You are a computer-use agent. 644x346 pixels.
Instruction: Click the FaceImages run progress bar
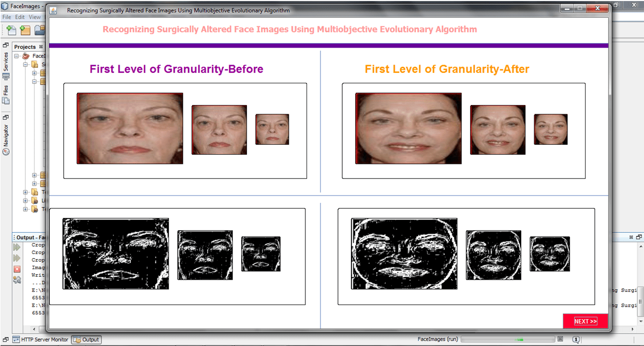[x=506, y=339]
